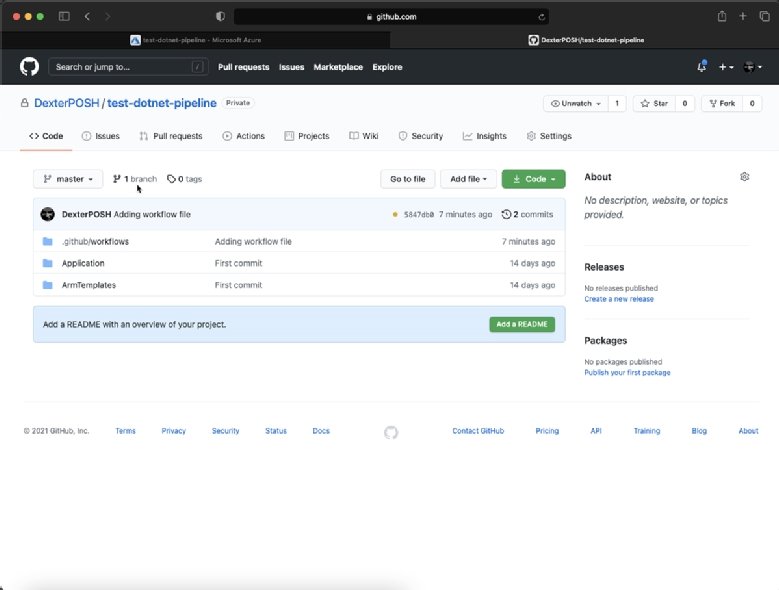Open the notifications bell icon
The width and height of the screenshot is (779, 590).
click(701, 67)
